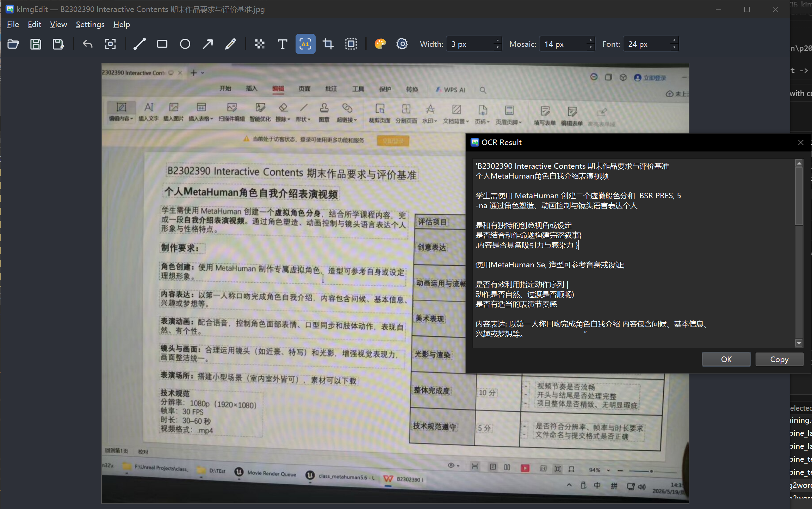Click the OCR result scrollbar thumb
Screen dimensions: 812x509
[799, 196]
